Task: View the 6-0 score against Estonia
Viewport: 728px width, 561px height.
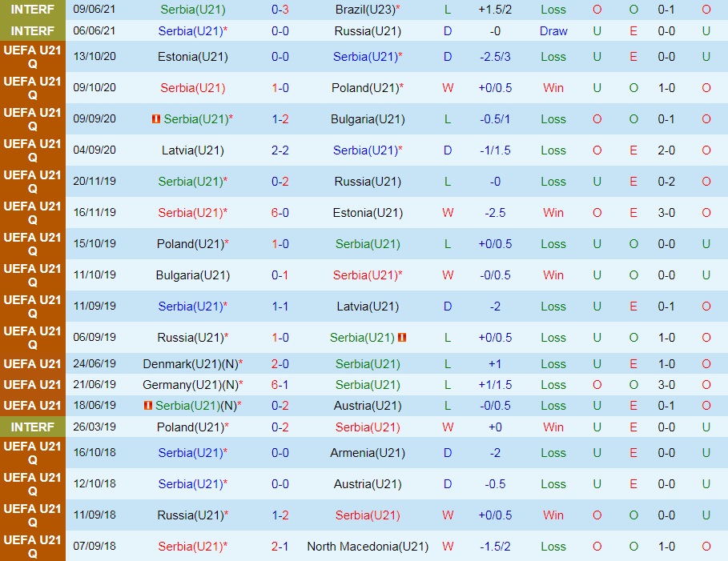Action: [x=280, y=213]
